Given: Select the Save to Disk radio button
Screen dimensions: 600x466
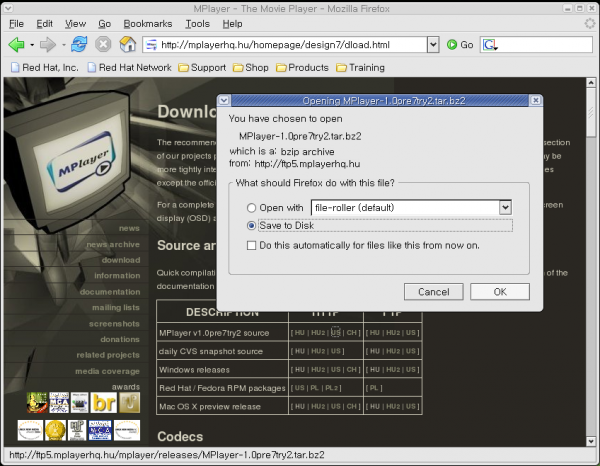Looking at the screenshot, I should click(251, 226).
